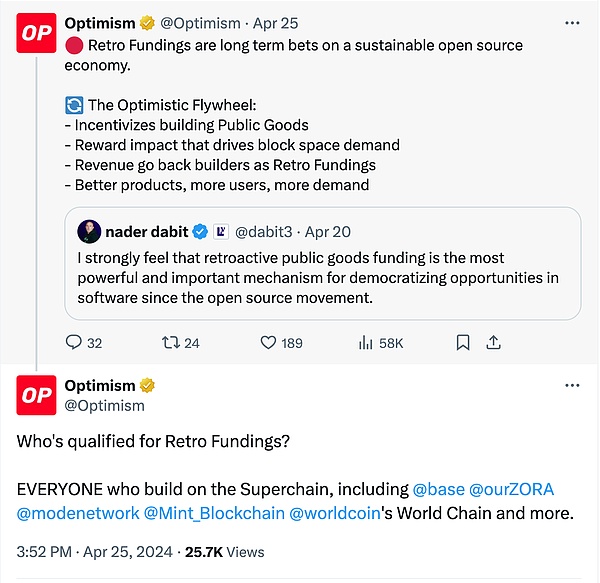Open the @ourZORA mention link

pos(511,490)
